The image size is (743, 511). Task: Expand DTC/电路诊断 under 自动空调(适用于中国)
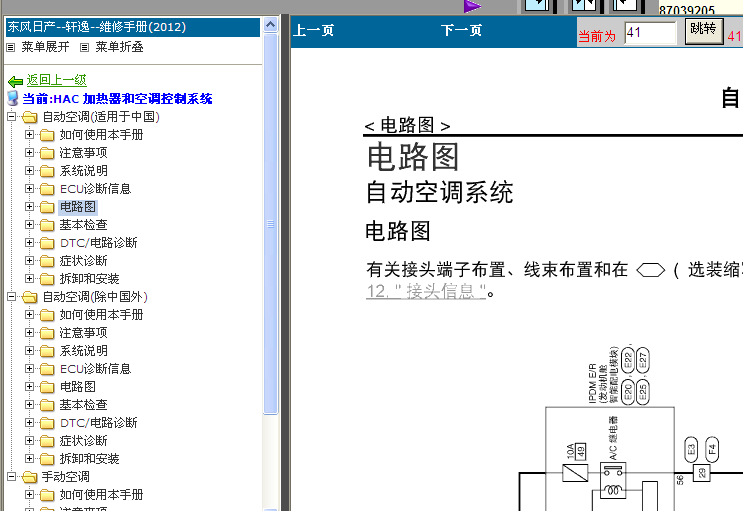[29, 242]
